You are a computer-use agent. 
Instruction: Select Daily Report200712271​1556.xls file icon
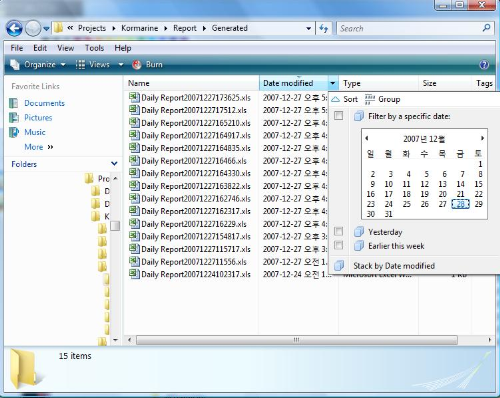tap(134, 261)
